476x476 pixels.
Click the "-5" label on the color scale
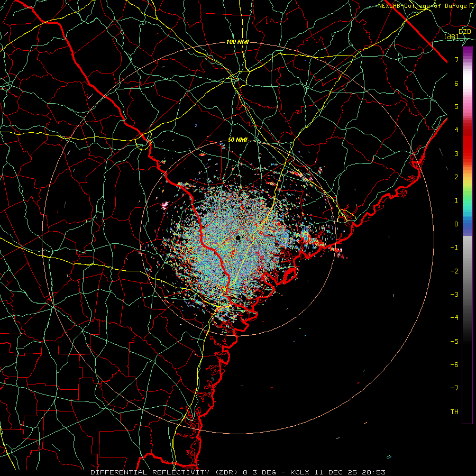click(454, 342)
